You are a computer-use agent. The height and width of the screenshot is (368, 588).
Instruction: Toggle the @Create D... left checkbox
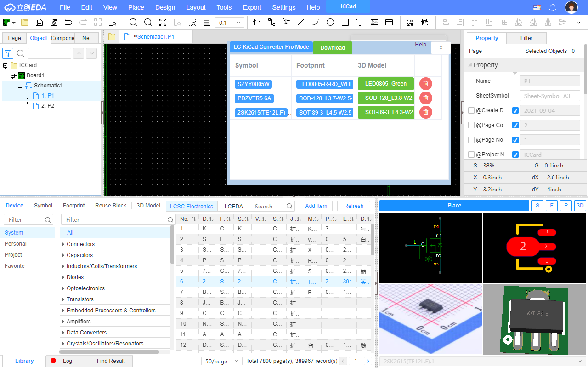point(471,110)
